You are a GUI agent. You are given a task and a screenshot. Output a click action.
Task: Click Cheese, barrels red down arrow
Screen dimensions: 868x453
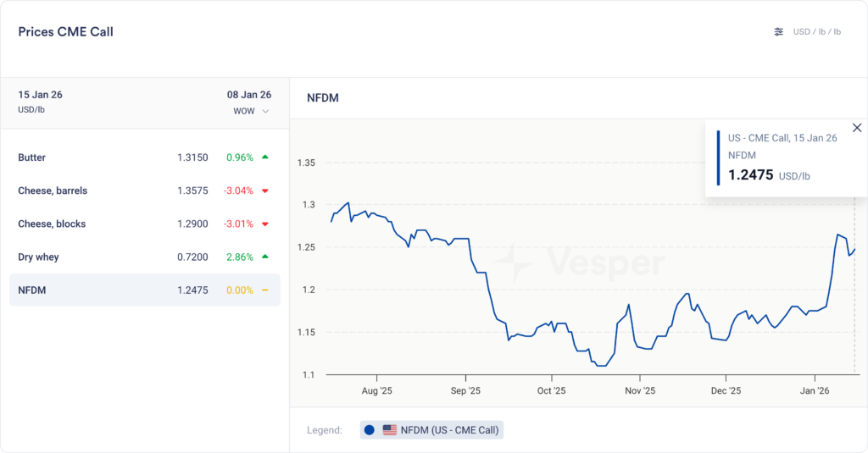(265, 191)
